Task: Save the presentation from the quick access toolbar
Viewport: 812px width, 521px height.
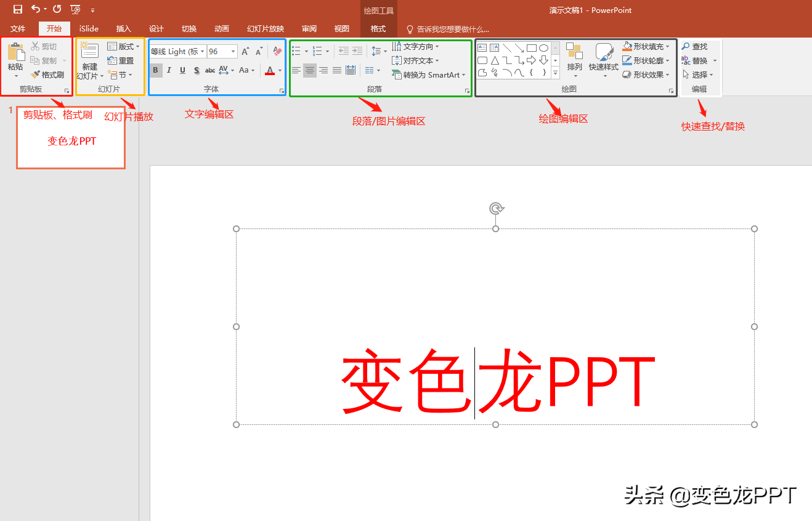Action: point(18,9)
